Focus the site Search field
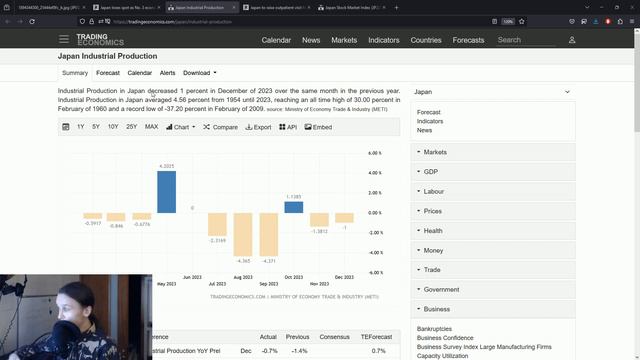The height and width of the screenshot is (360, 640). 526,40
